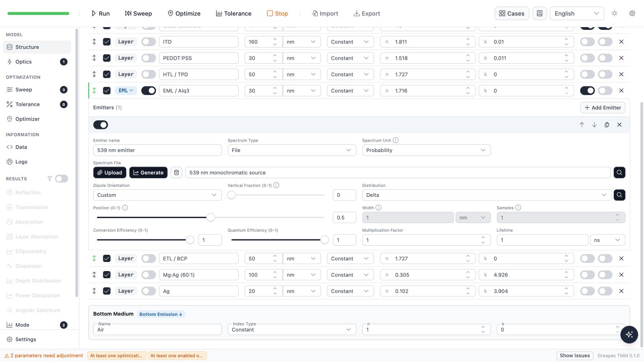This screenshot has width=644, height=362.
Task: Preview the 539 nm spectrum file with the magnifier
Action: pos(620,172)
